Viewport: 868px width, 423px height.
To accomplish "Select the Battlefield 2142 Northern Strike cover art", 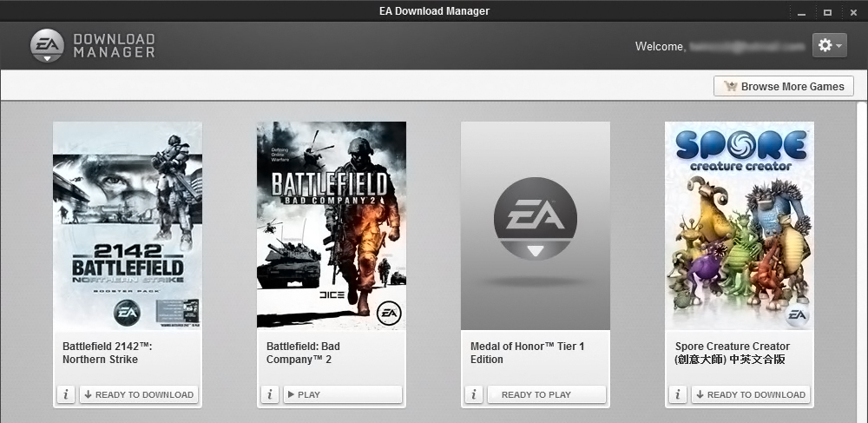I will pos(128,225).
